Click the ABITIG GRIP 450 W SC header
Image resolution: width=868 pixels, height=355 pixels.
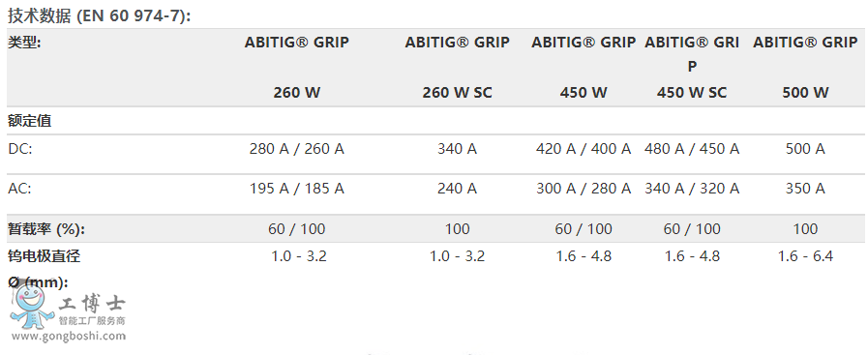click(x=692, y=68)
